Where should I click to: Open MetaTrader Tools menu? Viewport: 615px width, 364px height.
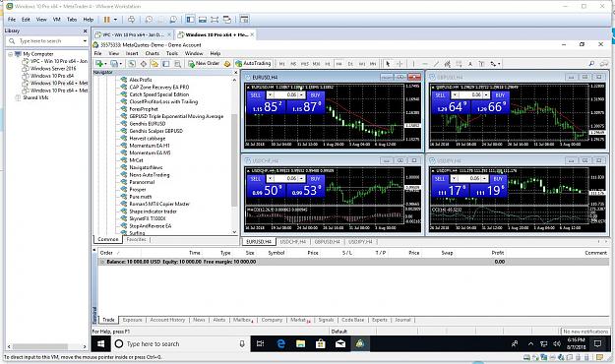click(x=172, y=53)
